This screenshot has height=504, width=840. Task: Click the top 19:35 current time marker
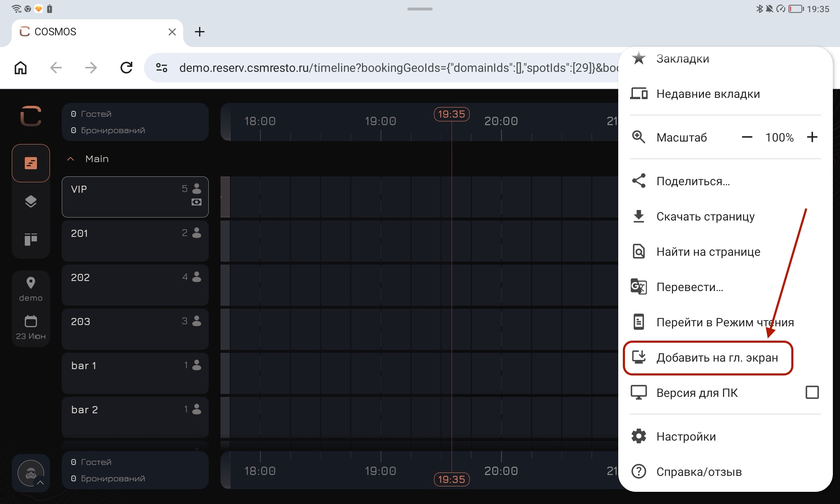click(x=451, y=114)
